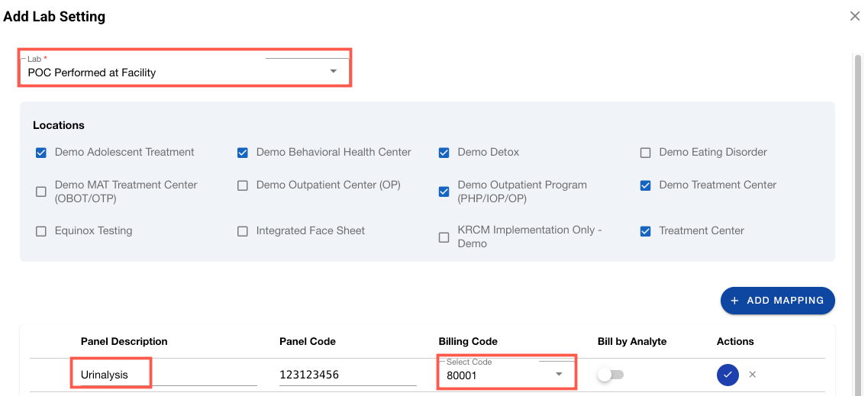Uncheck Demo Outpatient Program (PHP/IOP/OP)
The width and height of the screenshot is (868, 396).
tap(444, 192)
